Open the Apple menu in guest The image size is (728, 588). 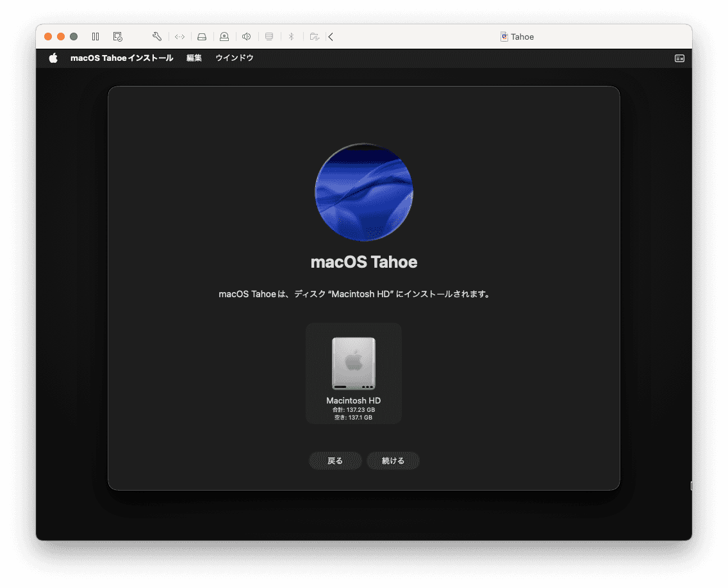point(53,58)
